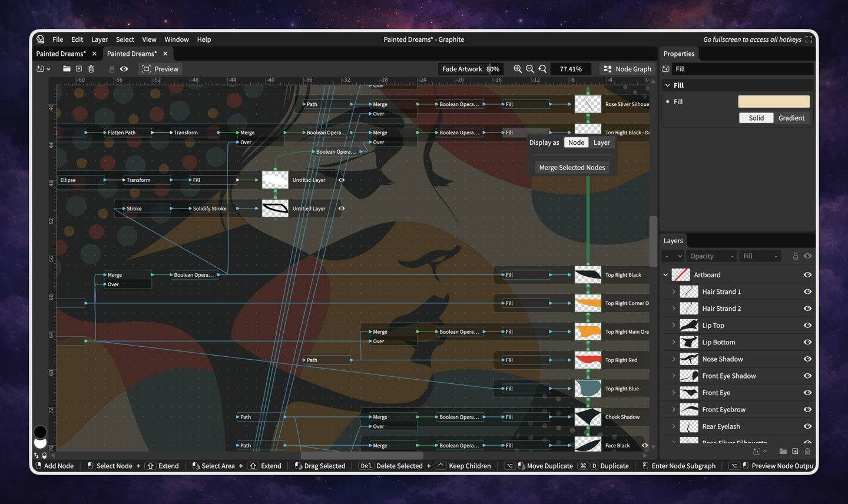
Task: Click the new folder icon at the Layers panel bottom
Action: tap(783, 452)
